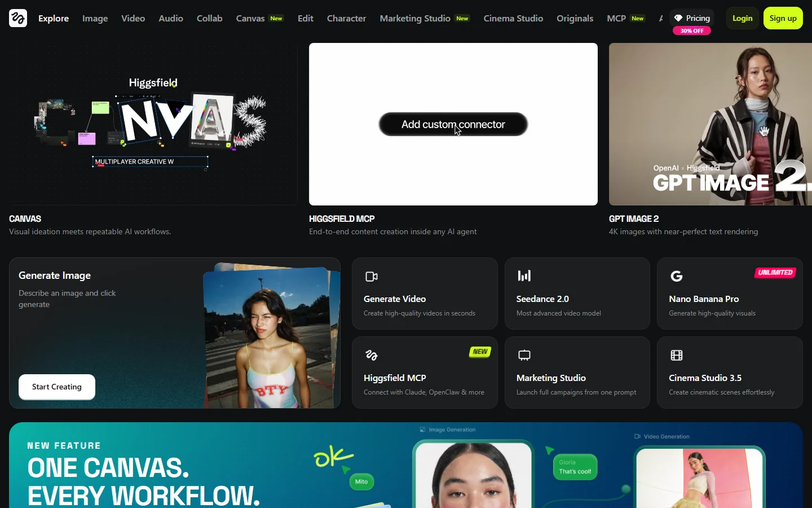Image resolution: width=812 pixels, height=508 pixels.
Task: Open the Audio menu
Action: [x=171, y=18]
